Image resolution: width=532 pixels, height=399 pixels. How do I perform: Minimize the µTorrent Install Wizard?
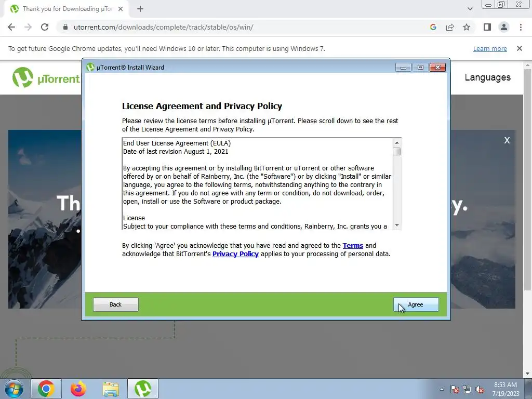point(403,68)
